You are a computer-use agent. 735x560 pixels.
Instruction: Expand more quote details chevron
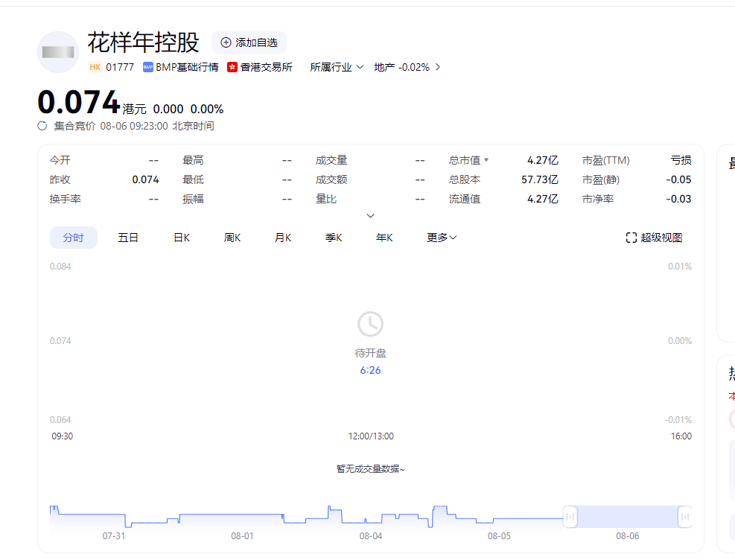[x=370, y=216]
